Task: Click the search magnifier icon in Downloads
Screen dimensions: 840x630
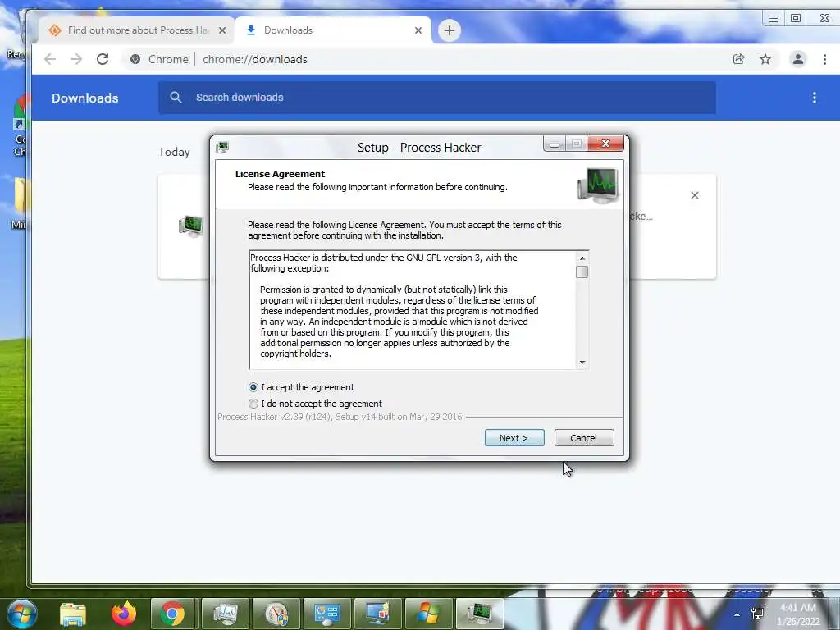Action: coord(176,98)
